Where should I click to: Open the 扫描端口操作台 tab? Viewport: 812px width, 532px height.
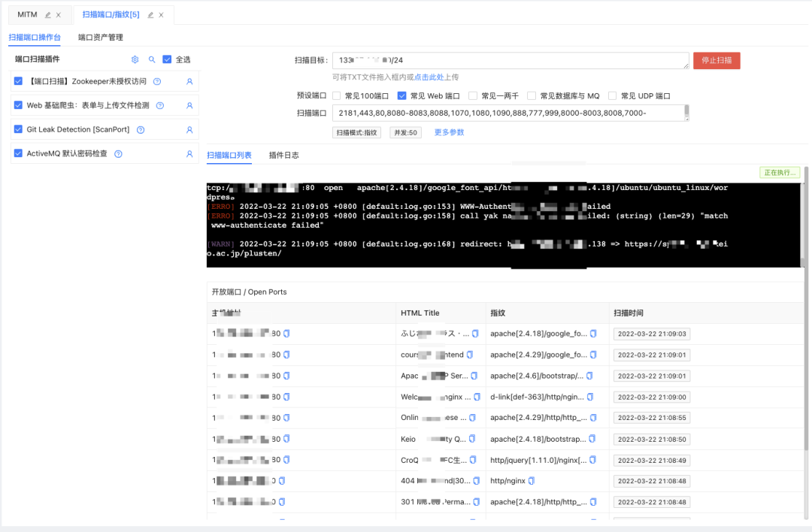[35, 38]
